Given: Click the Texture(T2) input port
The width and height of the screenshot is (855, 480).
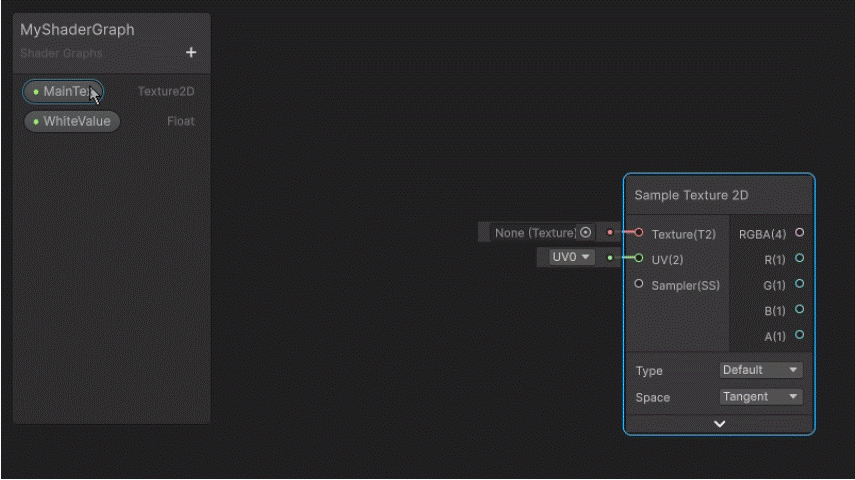Looking at the screenshot, I should pos(639,233).
